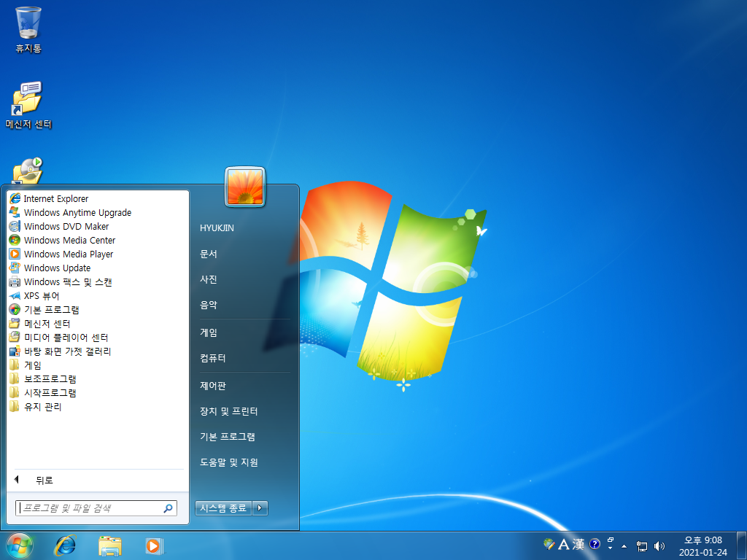Open the shutdown options arrow

pyautogui.click(x=260, y=508)
